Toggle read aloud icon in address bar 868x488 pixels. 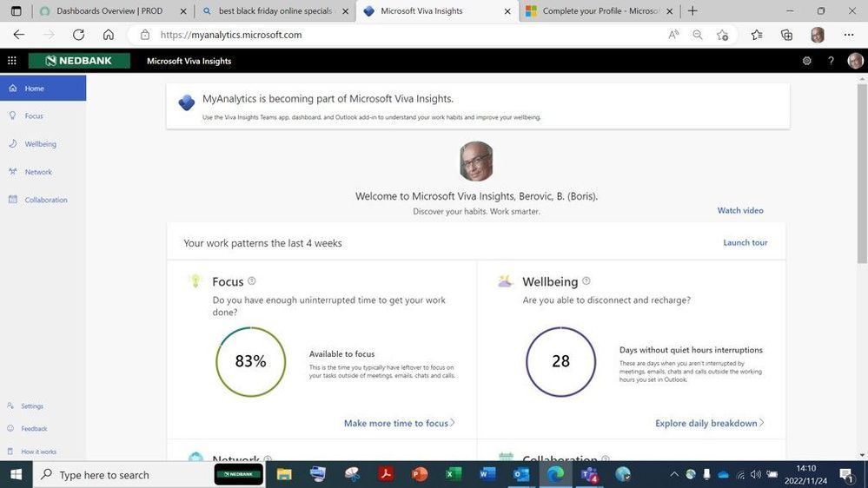click(x=673, y=35)
